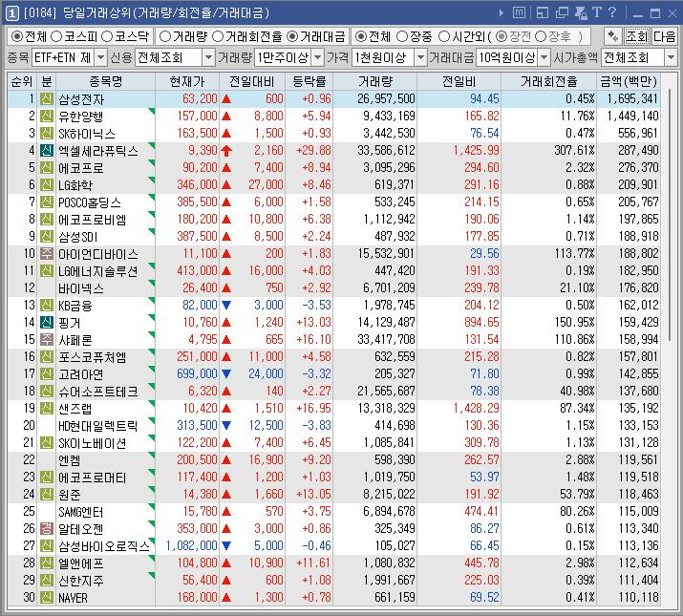Open help with the question mark icon
The width and height of the screenshot is (683, 616).
coord(612,12)
